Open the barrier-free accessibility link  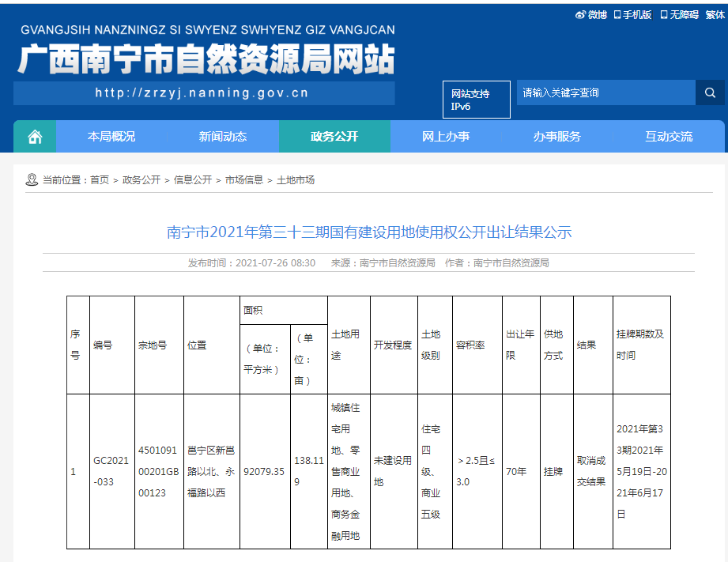click(x=680, y=14)
